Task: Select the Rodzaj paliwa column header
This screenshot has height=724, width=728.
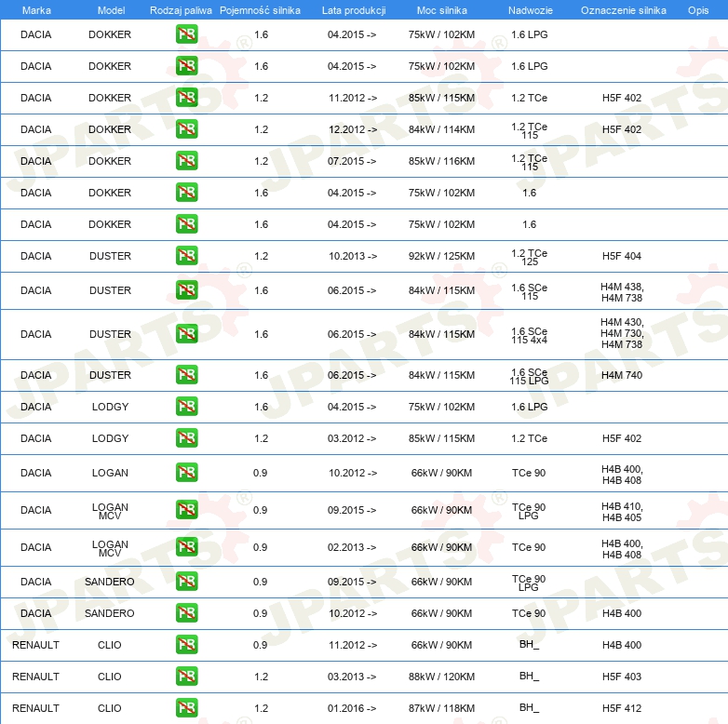Action: point(181,9)
